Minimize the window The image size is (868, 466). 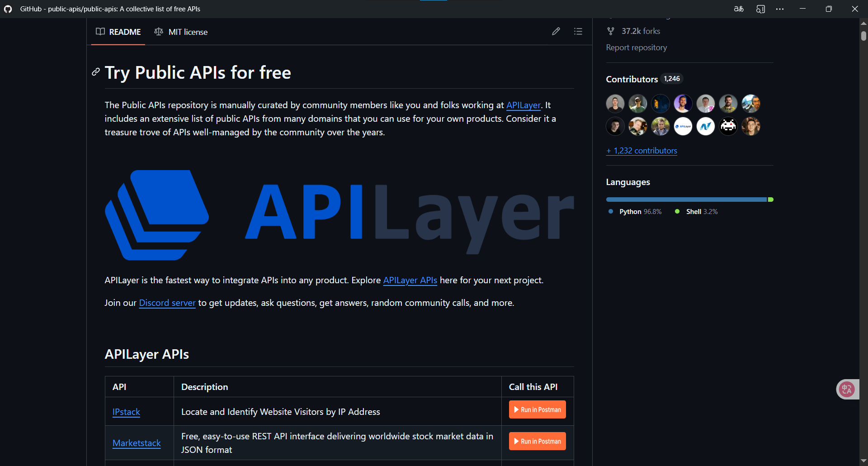click(802, 9)
